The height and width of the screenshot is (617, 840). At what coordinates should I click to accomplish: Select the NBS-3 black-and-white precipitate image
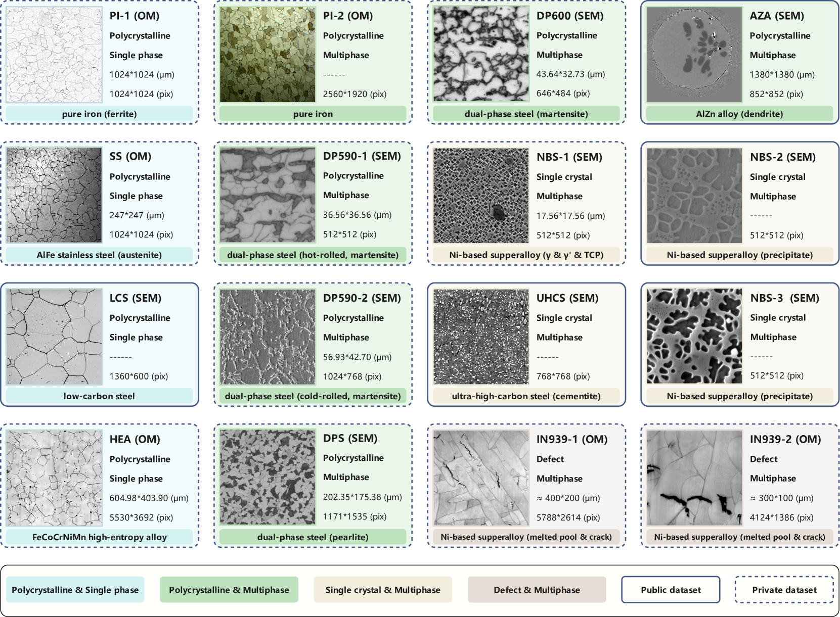pos(694,336)
